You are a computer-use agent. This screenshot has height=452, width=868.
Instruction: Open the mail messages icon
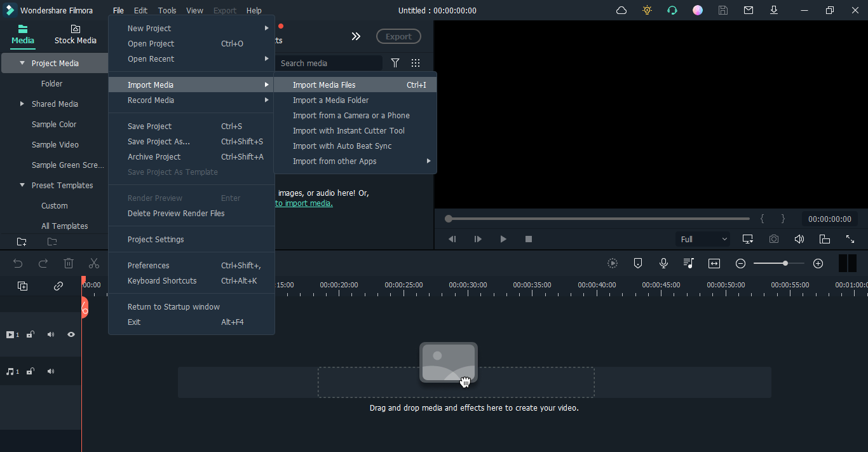[749, 10]
